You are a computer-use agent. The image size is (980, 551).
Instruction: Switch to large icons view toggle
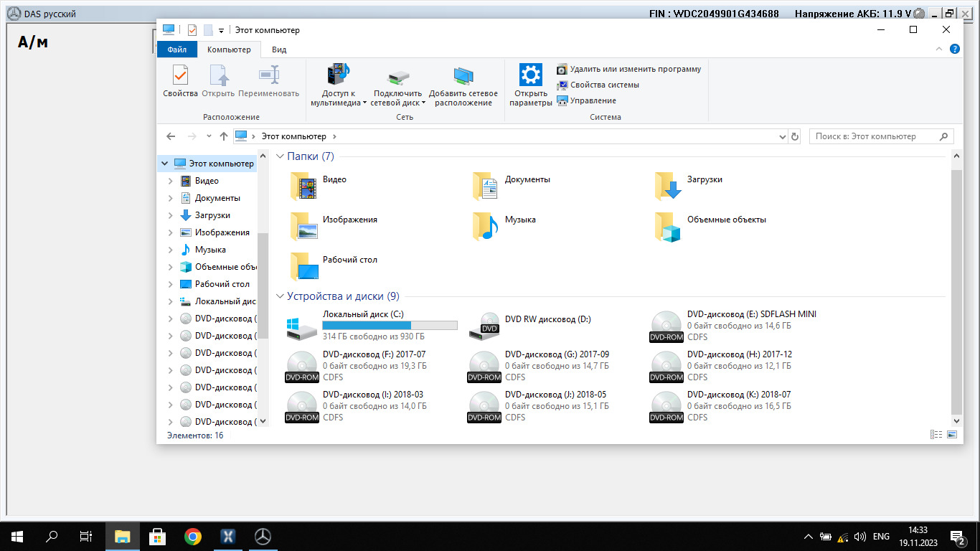952,435
